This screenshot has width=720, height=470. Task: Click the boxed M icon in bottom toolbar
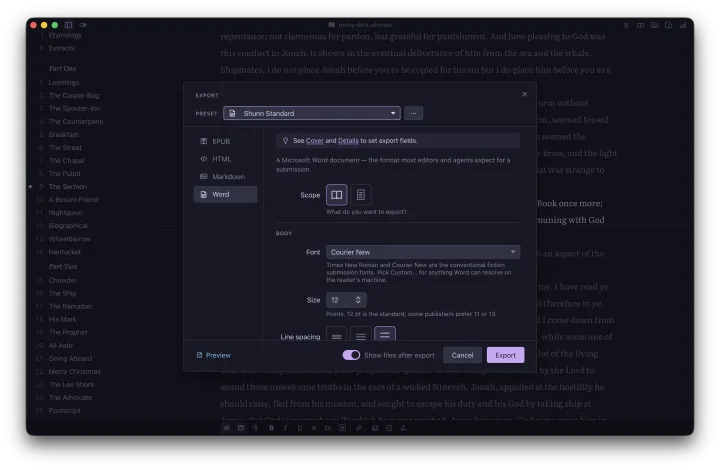[342, 428]
